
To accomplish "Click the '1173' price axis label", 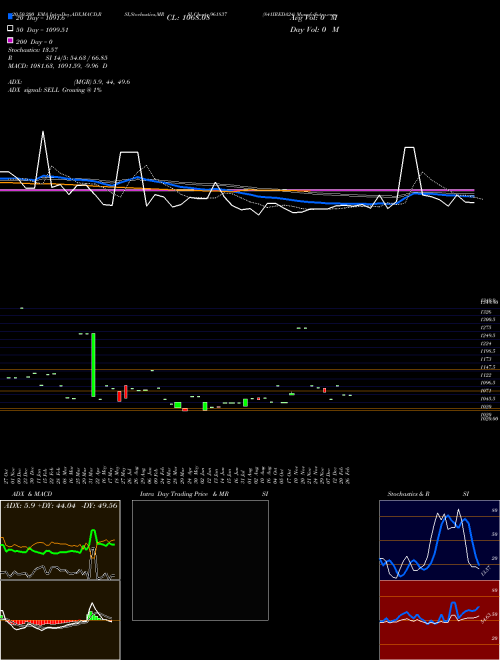I will pos(486,359).
